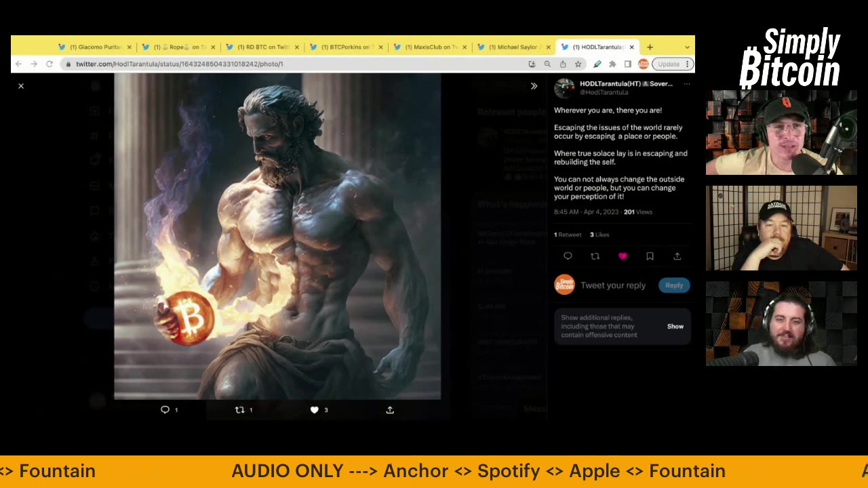
Task: Open HODLTarantula's profile avatar
Action: [564, 87]
